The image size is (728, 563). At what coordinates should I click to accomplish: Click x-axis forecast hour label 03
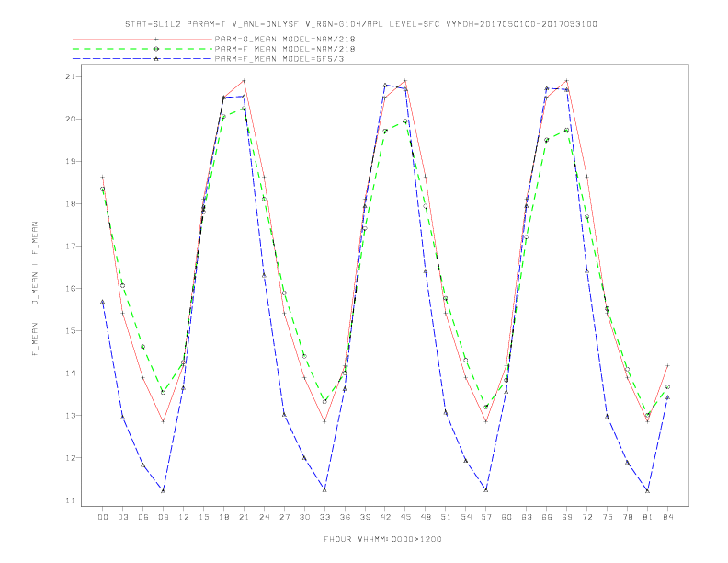[122, 517]
